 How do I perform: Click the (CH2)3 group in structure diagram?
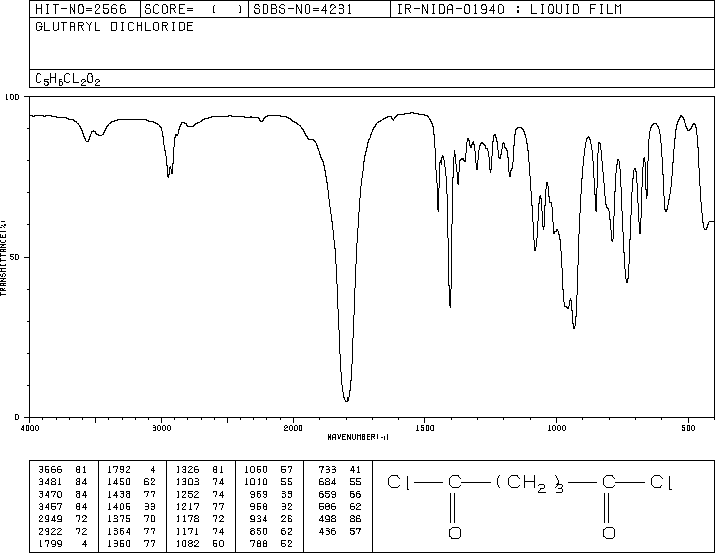tap(530, 483)
